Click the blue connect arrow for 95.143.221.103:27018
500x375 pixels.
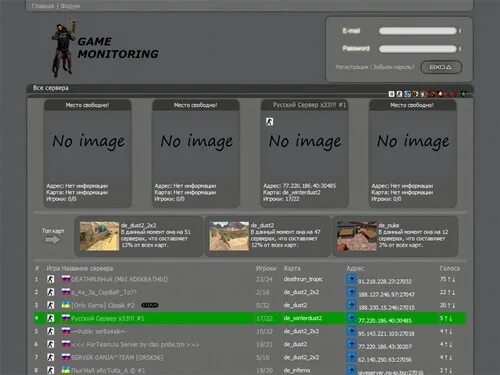351,330
